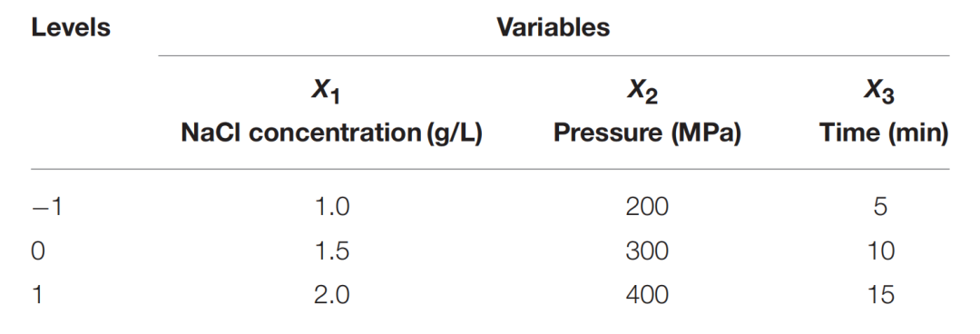Click the −1 level row label
Image resolution: width=980 pixels, height=334 pixels.
(47, 206)
